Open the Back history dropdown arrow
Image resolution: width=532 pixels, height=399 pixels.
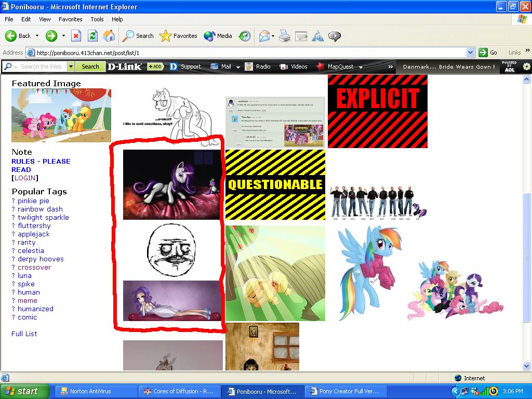37,36
